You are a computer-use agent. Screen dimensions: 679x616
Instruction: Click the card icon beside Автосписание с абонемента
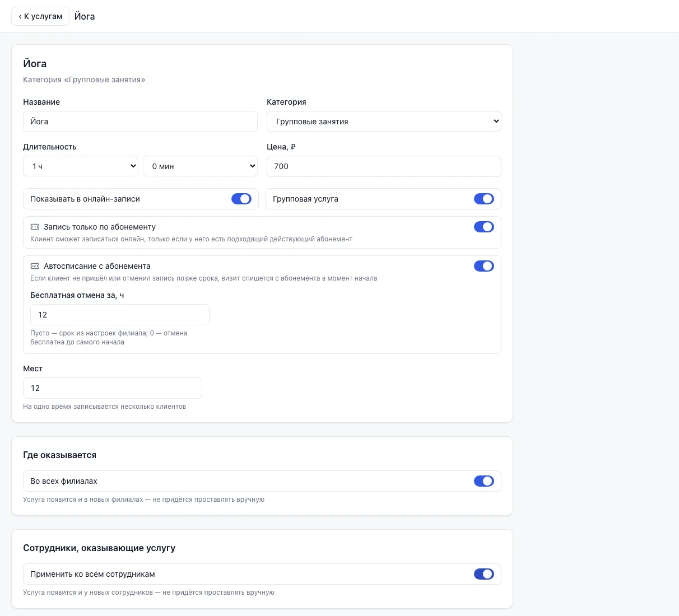tap(35, 266)
